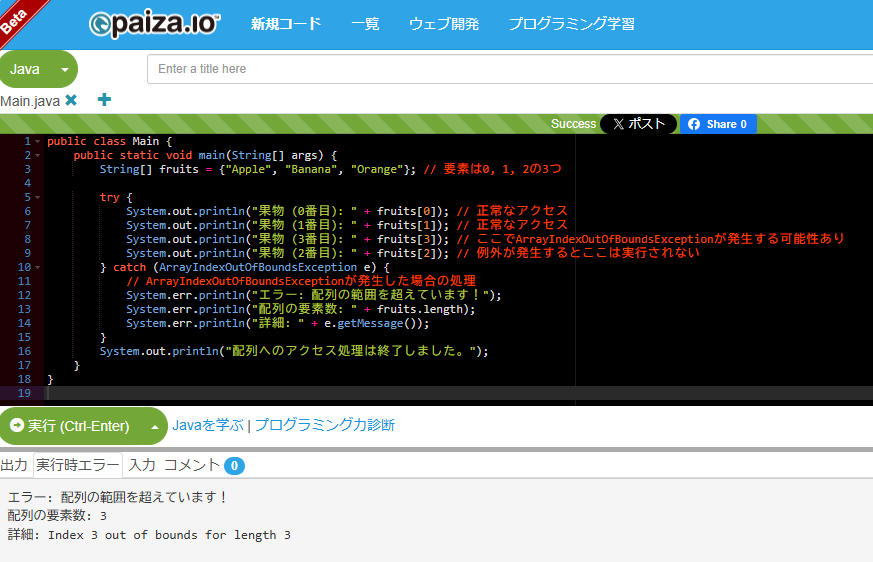Fold the catch block at line 10
This screenshot has width=873, height=562.
[x=38, y=268]
